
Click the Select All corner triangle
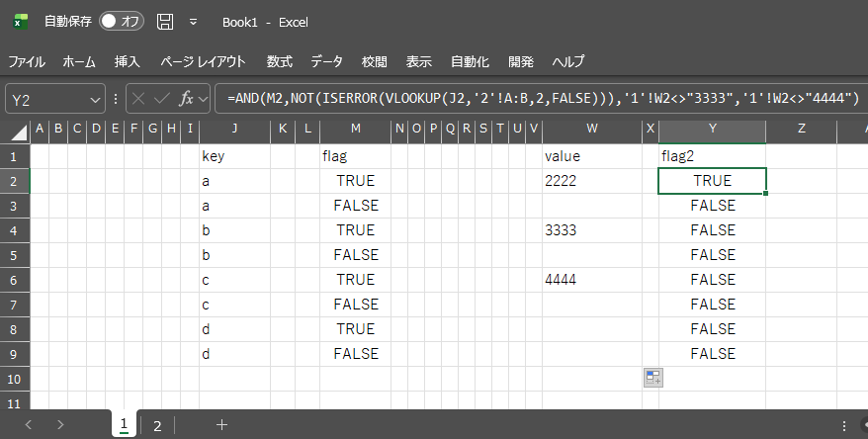19,132
